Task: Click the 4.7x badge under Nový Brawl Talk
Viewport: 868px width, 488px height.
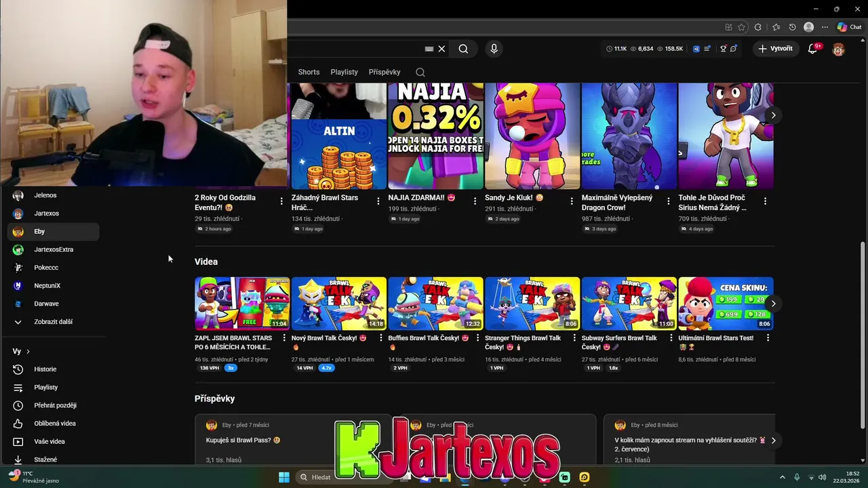Action: [x=326, y=368]
